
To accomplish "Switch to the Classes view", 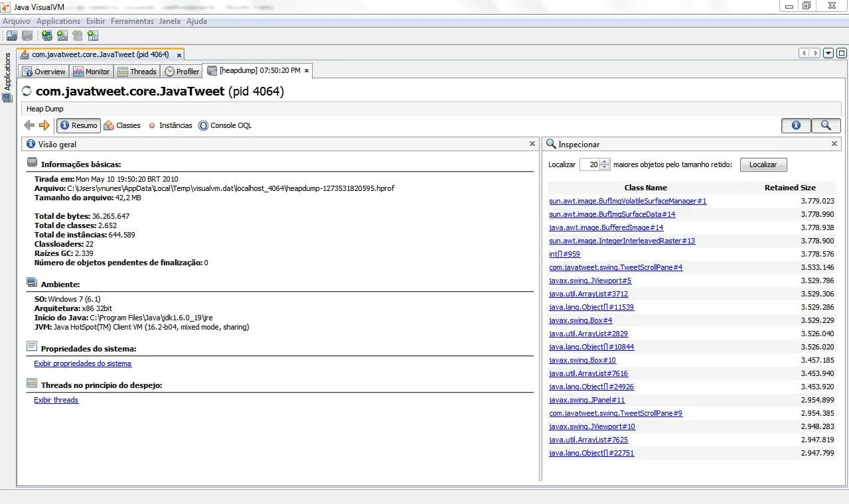I will point(122,125).
